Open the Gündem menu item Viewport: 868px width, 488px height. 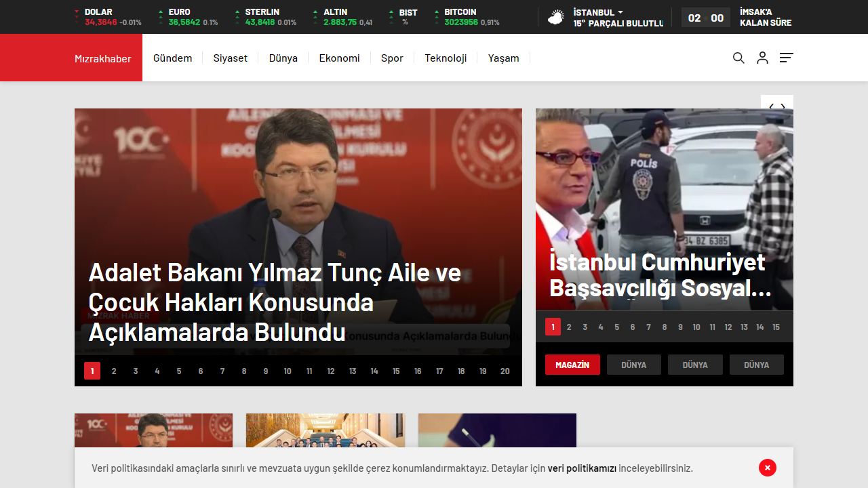tap(172, 58)
